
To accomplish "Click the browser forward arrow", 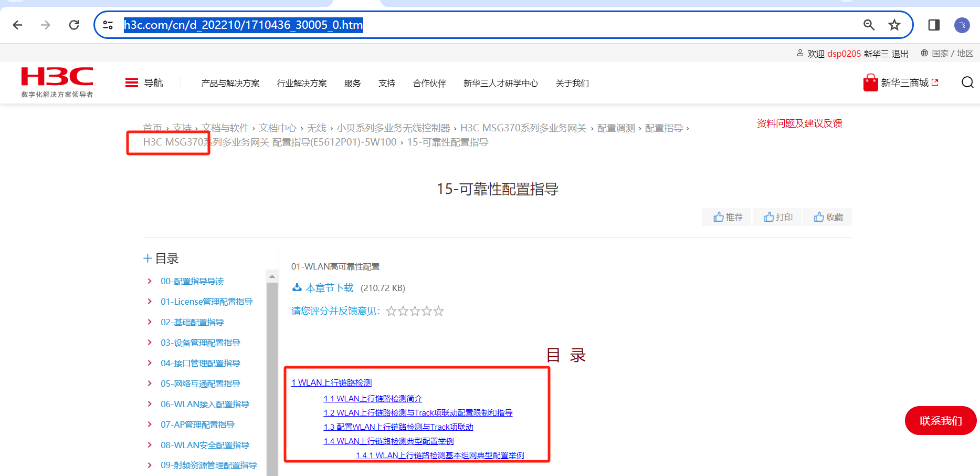I will 46,25.
